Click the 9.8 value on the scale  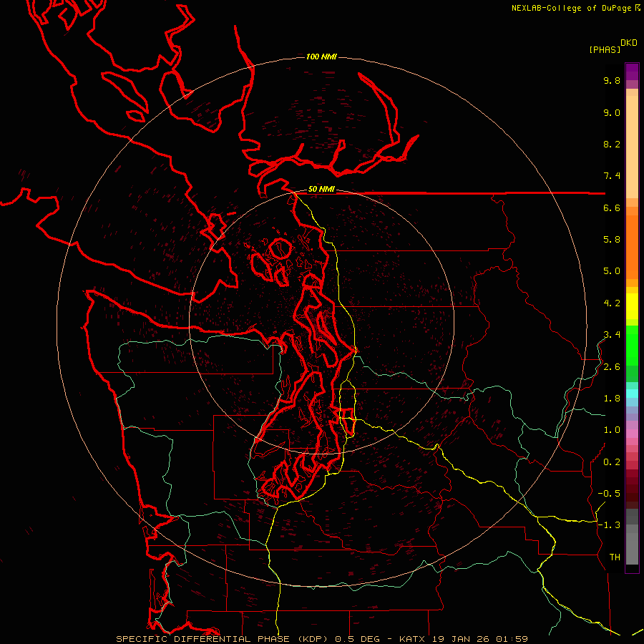click(x=612, y=80)
